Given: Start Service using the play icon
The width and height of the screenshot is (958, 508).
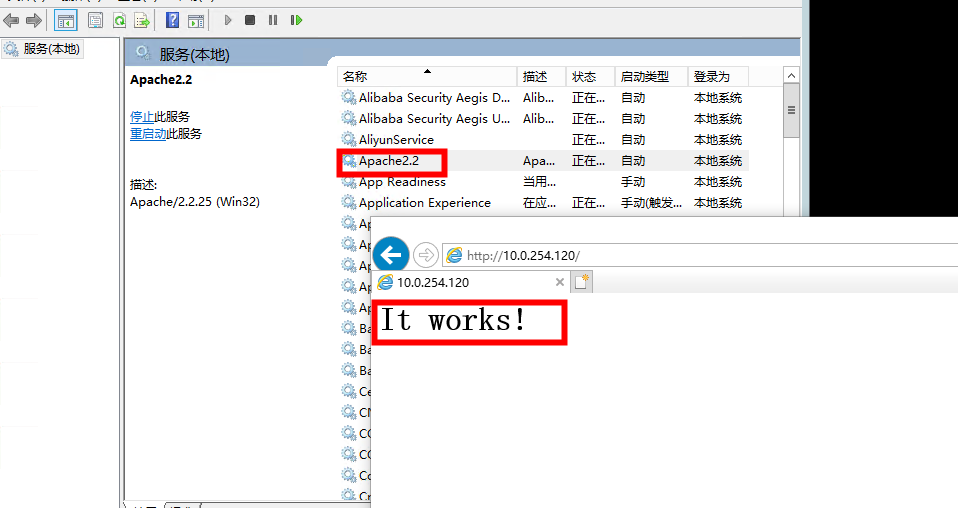Looking at the screenshot, I should [x=228, y=20].
